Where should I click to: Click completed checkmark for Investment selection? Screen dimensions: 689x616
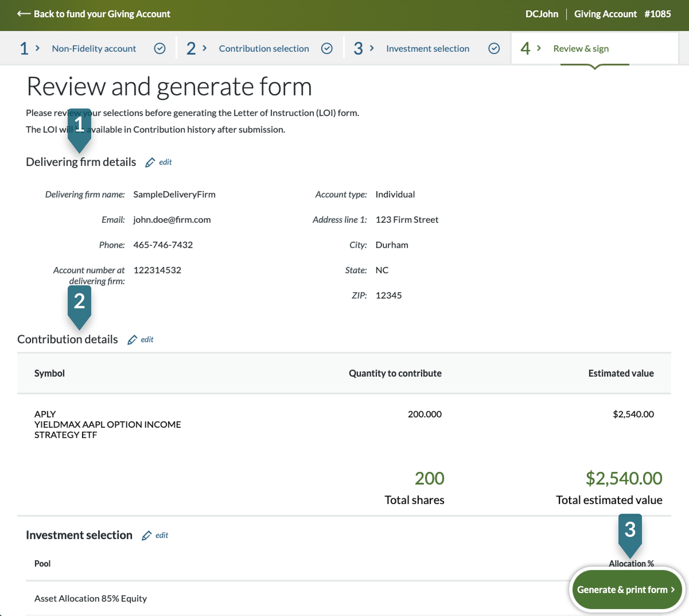coord(494,49)
